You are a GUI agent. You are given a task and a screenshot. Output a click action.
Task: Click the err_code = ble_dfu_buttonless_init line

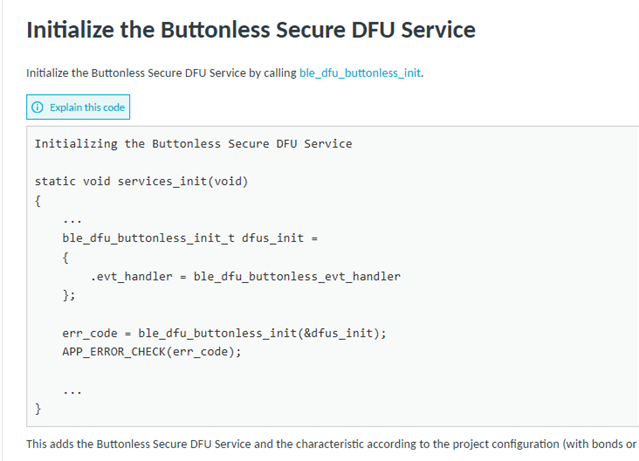point(224,333)
